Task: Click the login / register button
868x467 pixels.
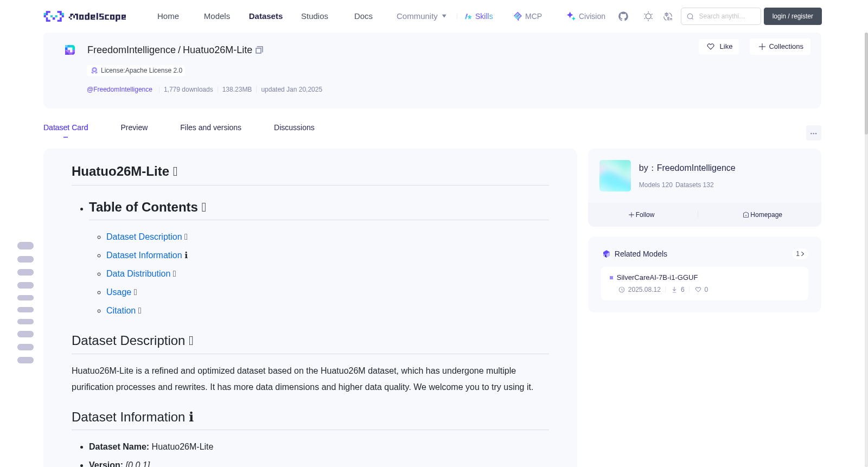Action: click(793, 16)
